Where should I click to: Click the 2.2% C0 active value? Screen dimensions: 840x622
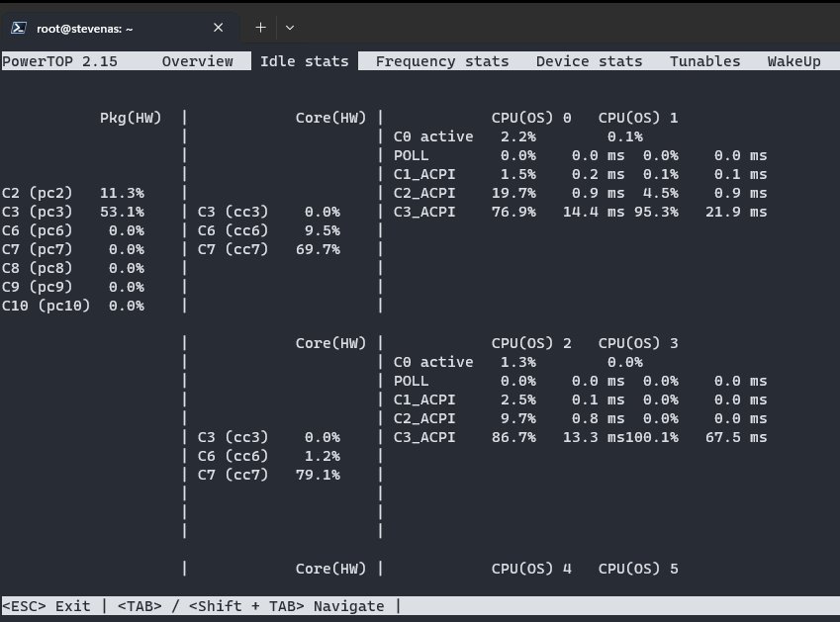[x=518, y=137]
